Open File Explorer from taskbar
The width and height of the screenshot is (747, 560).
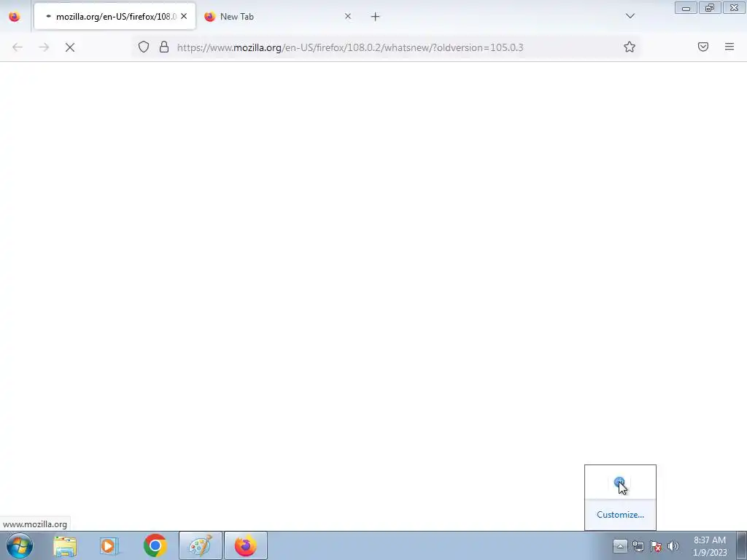[x=65, y=545]
